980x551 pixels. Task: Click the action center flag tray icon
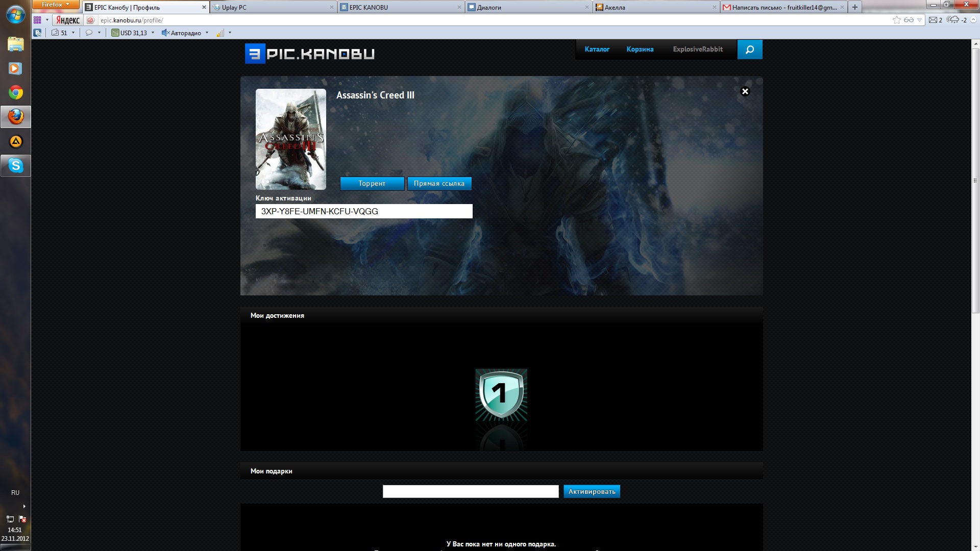coord(22,519)
